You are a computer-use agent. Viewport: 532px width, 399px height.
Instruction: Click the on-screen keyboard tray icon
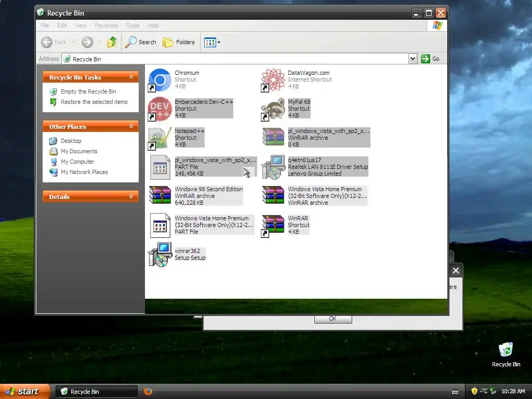(x=455, y=392)
